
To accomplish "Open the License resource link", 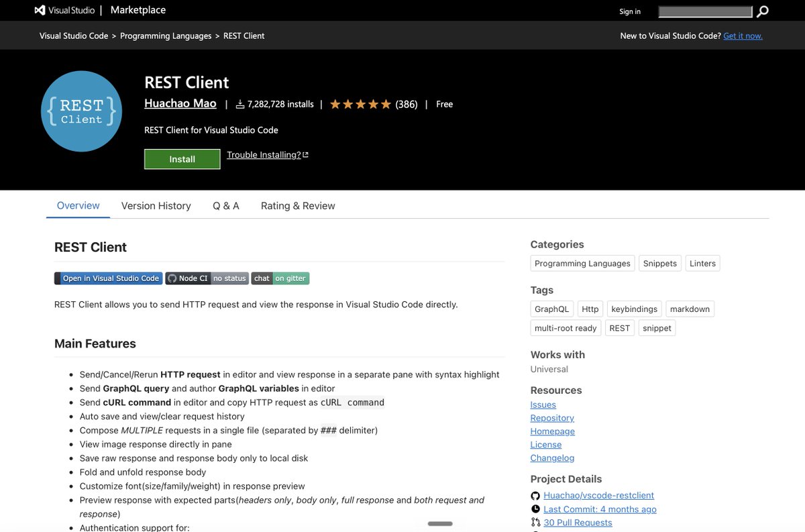I will pyautogui.click(x=546, y=444).
